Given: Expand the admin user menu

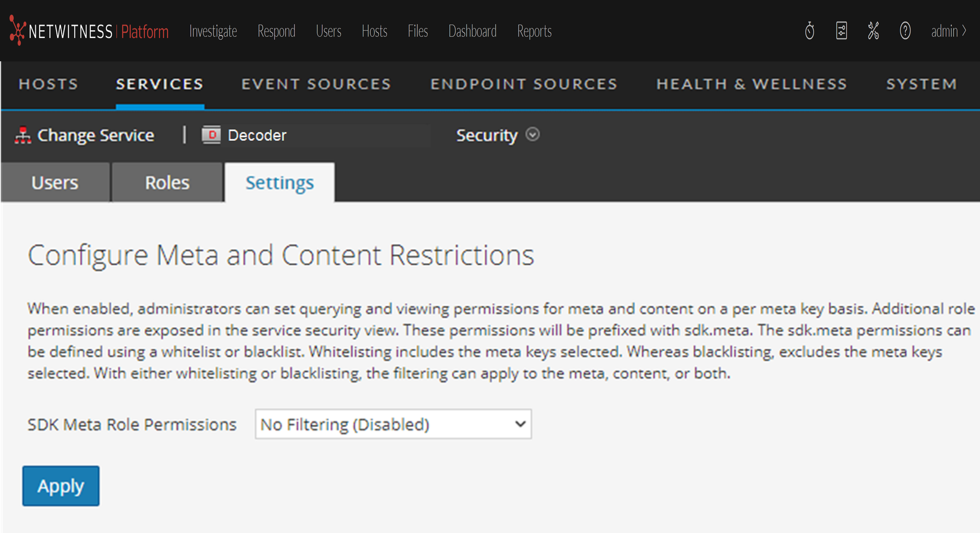Looking at the screenshot, I should click(948, 31).
